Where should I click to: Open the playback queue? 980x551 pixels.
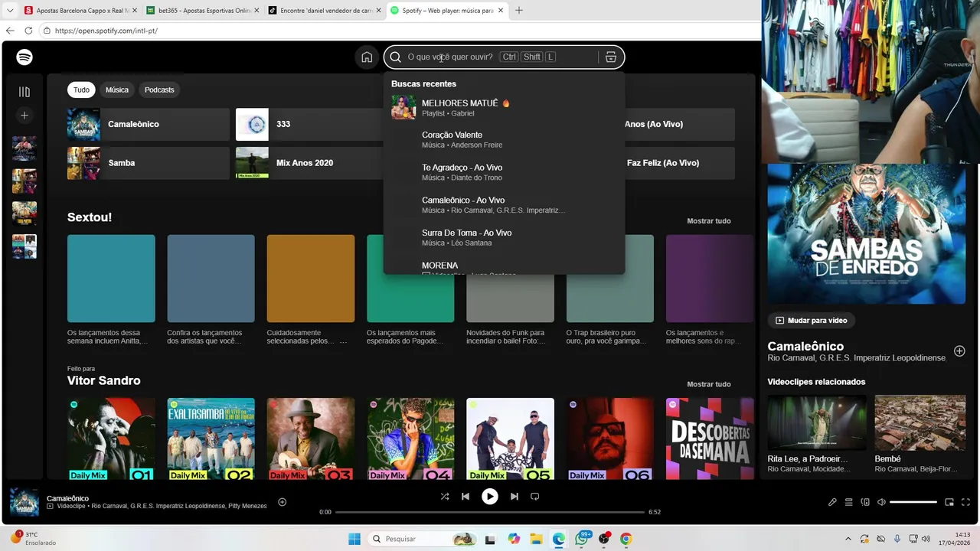pos(849,502)
